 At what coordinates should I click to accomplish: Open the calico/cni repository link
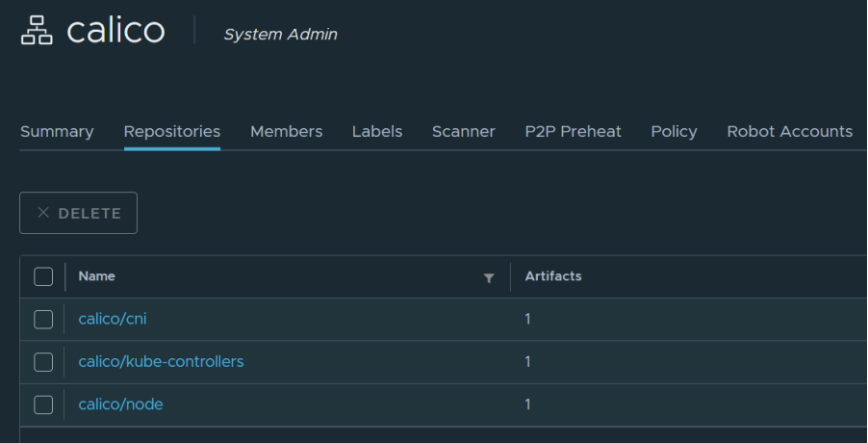click(113, 319)
